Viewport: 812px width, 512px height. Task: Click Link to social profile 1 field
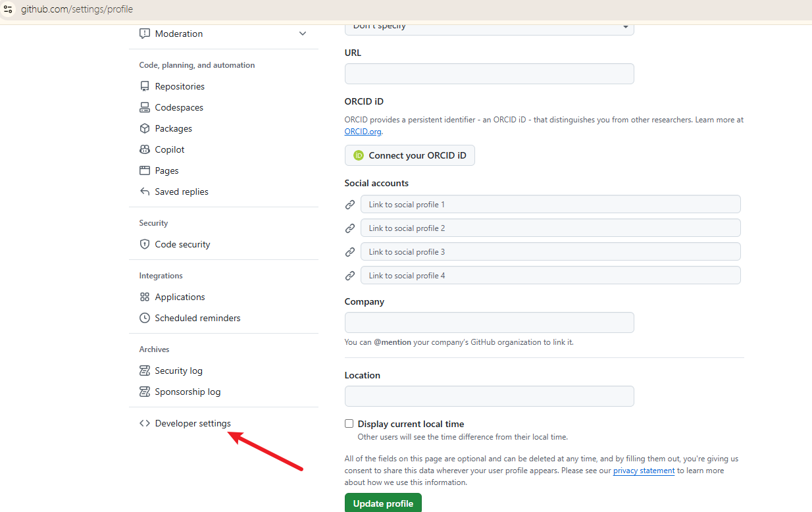[550, 204]
